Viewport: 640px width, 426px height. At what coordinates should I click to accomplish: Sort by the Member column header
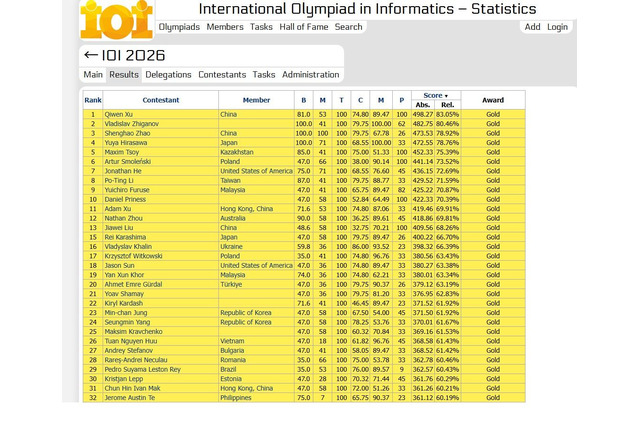(256, 100)
